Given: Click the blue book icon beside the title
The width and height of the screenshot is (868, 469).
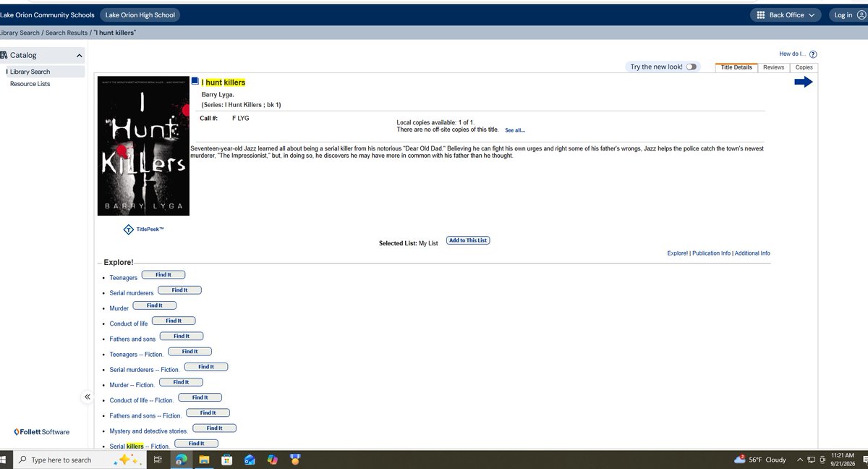Looking at the screenshot, I should pyautogui.click(x=195, y=82).
